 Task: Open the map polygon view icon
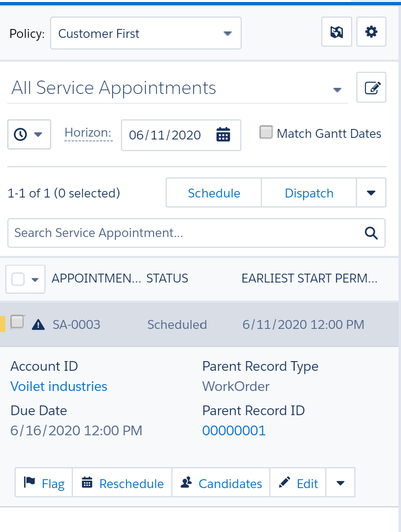tap(337, 31)
